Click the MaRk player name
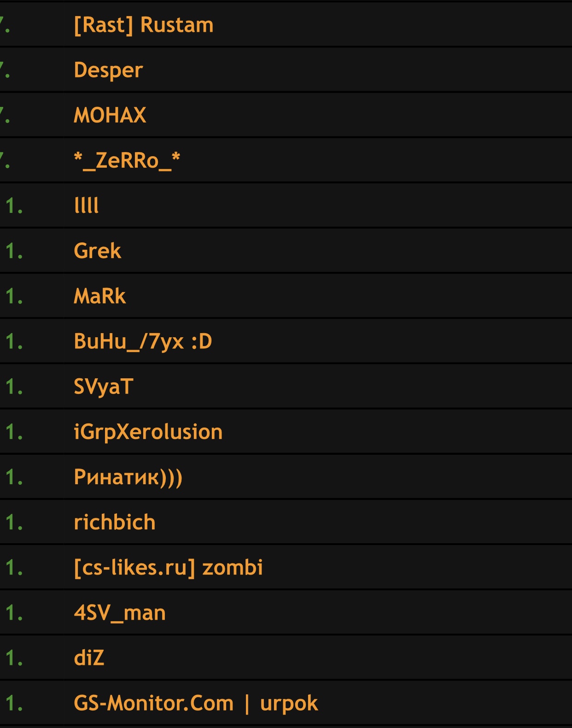 coord(99,296)
